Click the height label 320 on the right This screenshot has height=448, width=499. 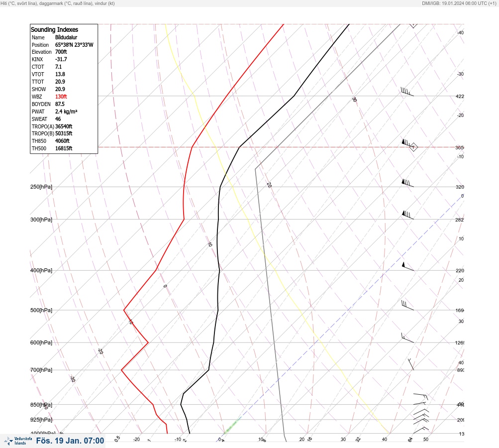(460, 187)
